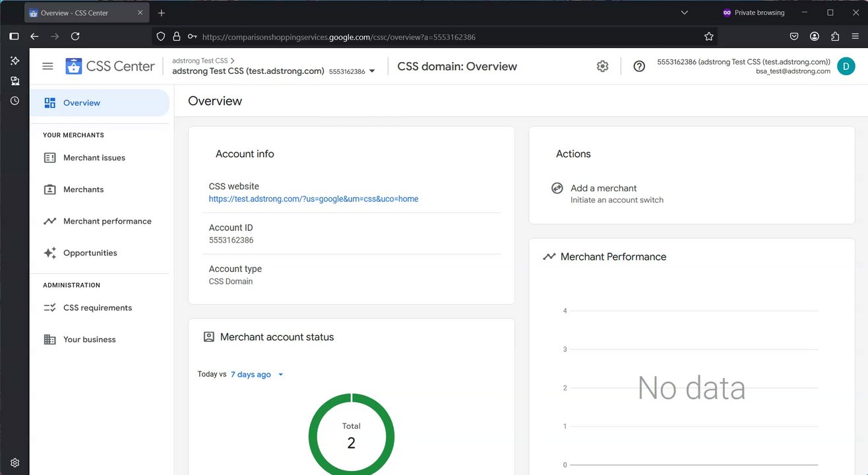This screenshot has height=475, width=868.
Task: Click the user avatar D icon
Action: coord(846,66)
